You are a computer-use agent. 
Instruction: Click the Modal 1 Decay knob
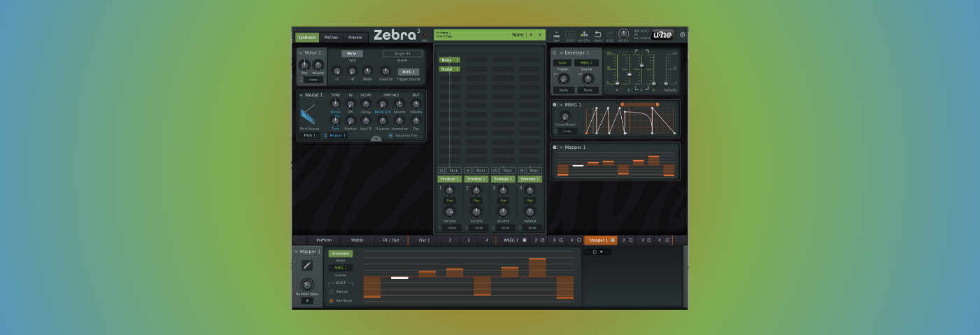pyautogui.click(x=366, y=104)
